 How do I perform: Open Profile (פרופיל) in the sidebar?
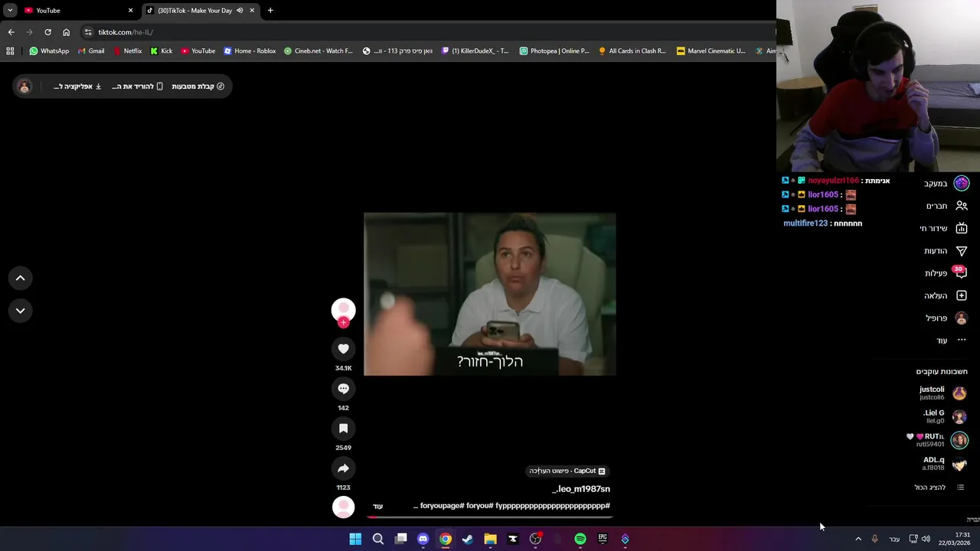[946, 318]
